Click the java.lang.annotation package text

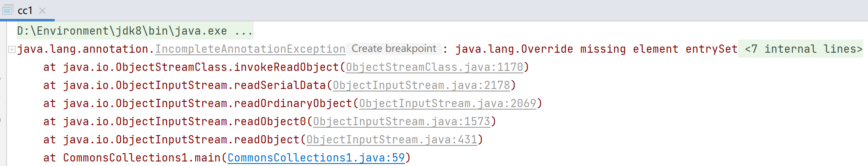(82, 49)
